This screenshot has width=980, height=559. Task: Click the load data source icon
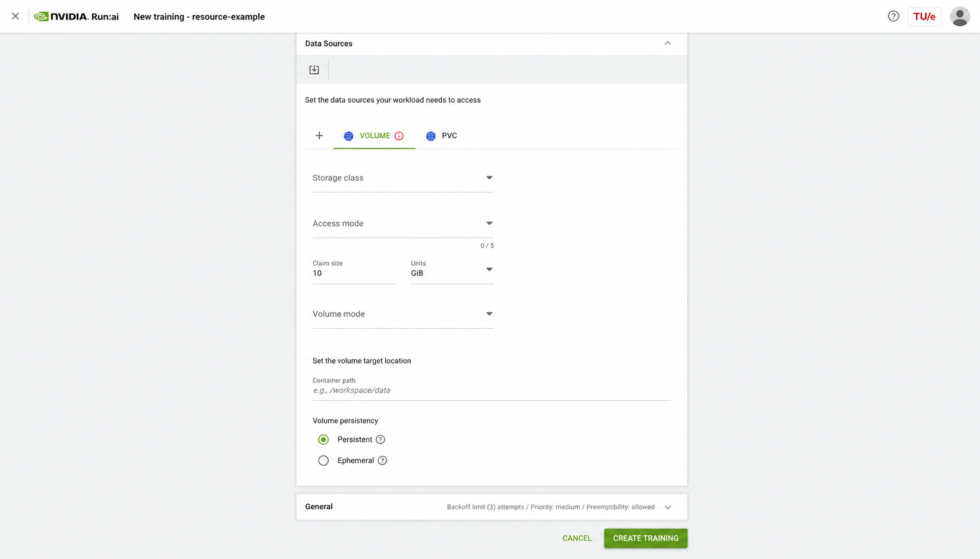[314, 70]
